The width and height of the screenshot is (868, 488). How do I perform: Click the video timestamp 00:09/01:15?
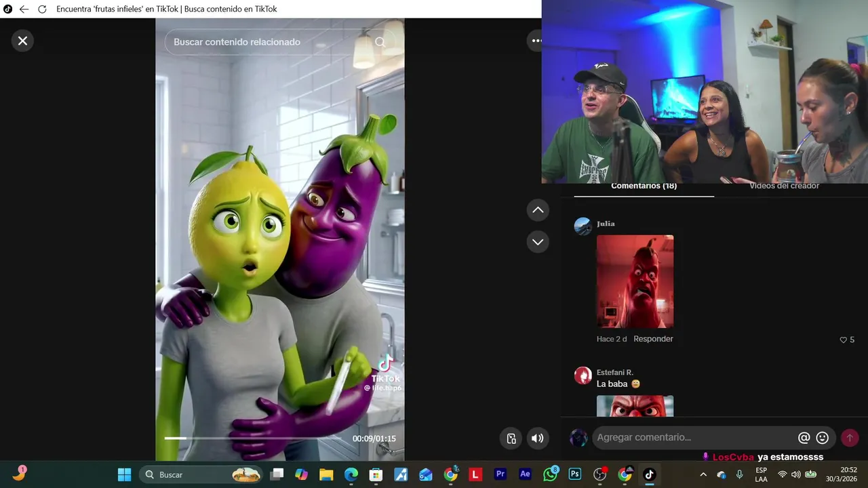(x=374, y=439)
